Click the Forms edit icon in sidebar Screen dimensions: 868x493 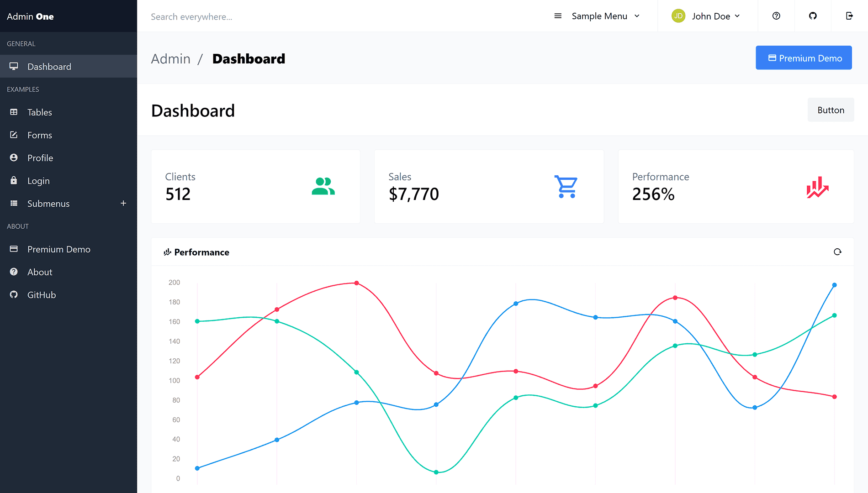click(x=14, y=135)
